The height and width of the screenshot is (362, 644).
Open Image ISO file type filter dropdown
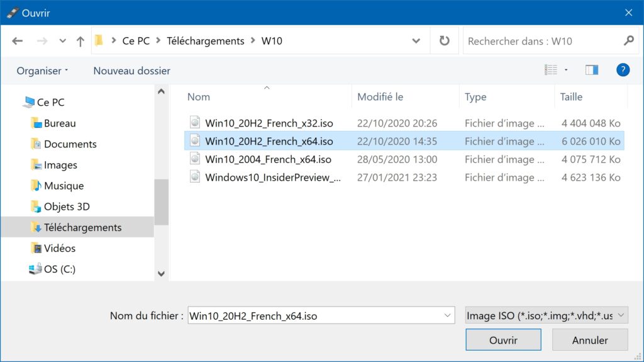coord(547,315)
